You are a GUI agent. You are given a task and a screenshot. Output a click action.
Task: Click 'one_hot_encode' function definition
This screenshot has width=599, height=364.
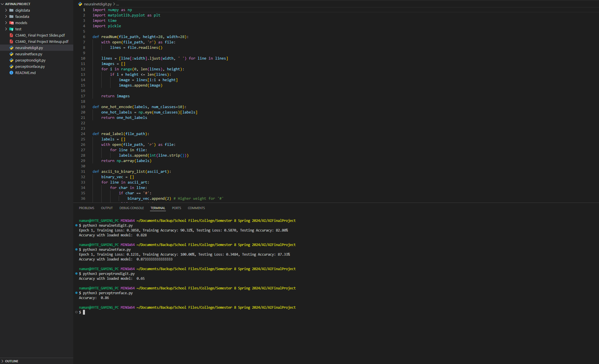pyautogui.click(x=117, y=107)
